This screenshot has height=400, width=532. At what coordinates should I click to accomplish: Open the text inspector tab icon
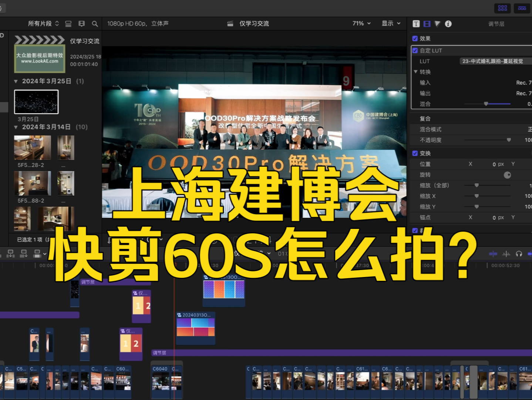(416, 24)
